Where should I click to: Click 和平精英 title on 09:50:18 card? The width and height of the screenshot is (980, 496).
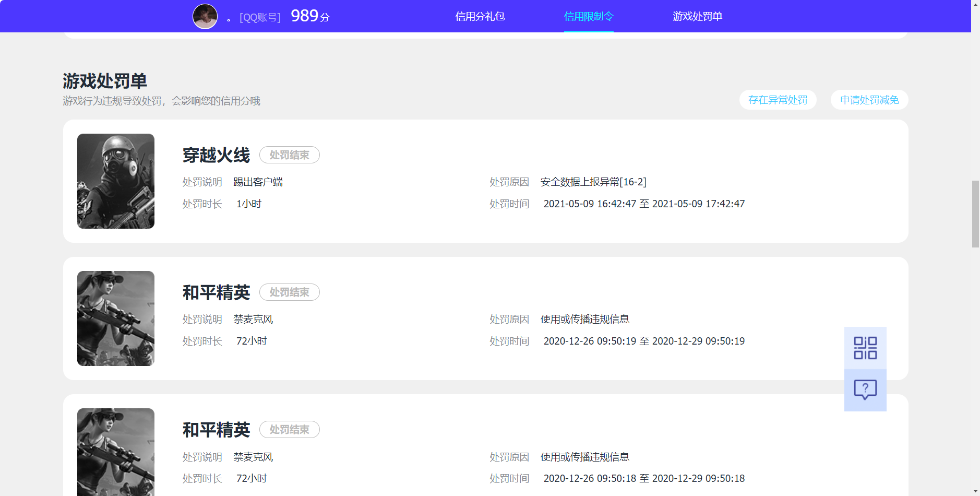[x=216, y=430]
